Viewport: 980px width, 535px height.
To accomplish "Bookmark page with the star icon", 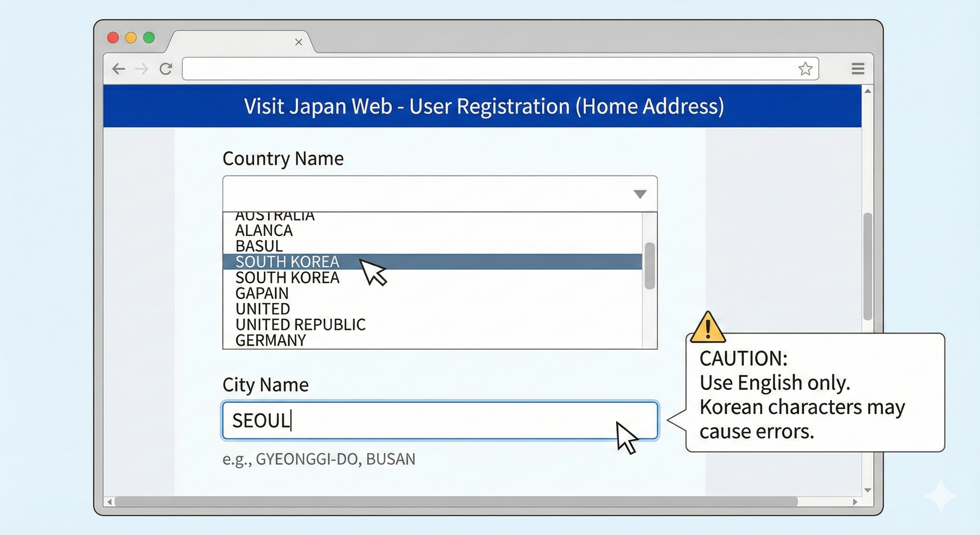I will pyautogui.click(x=805, y=69).
